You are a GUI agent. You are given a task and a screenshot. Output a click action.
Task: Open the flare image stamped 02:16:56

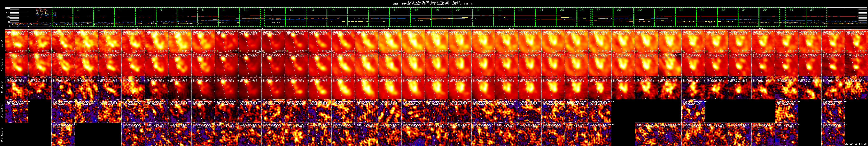pyautogui.click(x=203, y=41)
